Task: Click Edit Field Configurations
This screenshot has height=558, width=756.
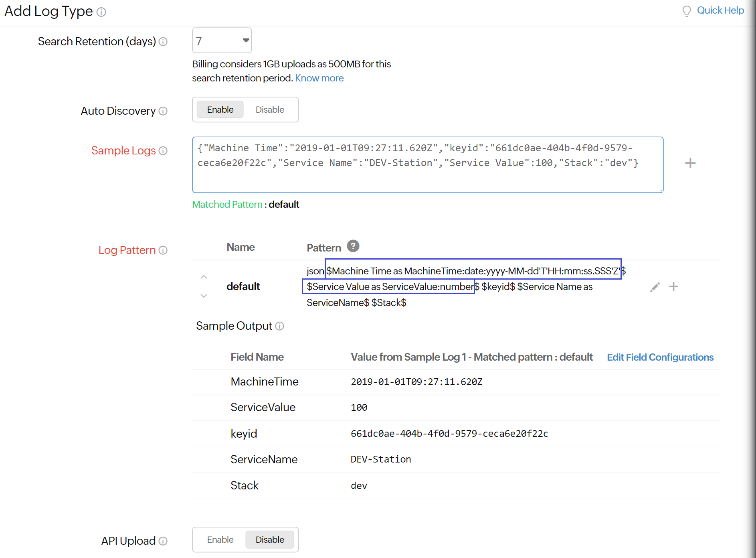Action: [x=660, y=357]
